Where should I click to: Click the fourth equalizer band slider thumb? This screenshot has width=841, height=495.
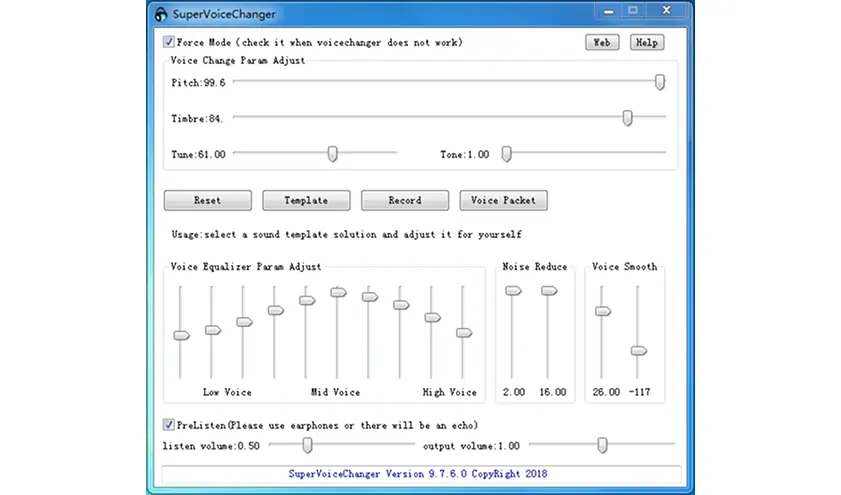[276, 310]
